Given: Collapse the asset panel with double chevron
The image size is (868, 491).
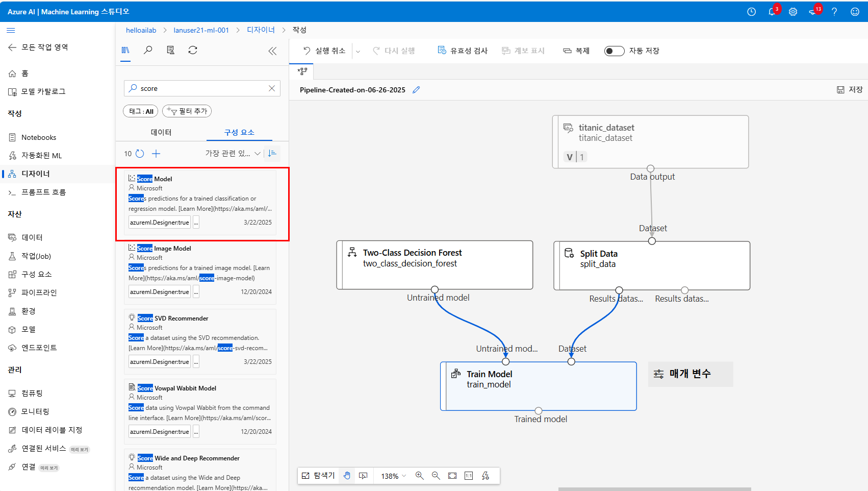Looking at the screenshot, I should tap(272, 51).
